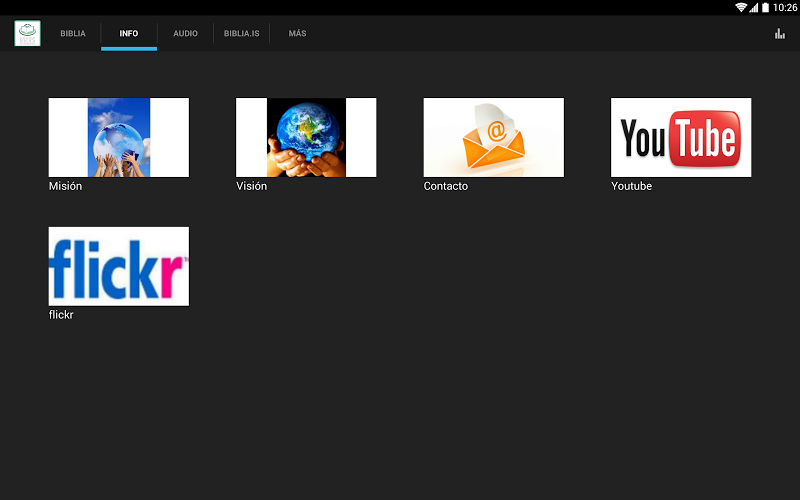Open the Misión globe thumbnail
This screenshot has height=500, width=800.
coord(119,138)
